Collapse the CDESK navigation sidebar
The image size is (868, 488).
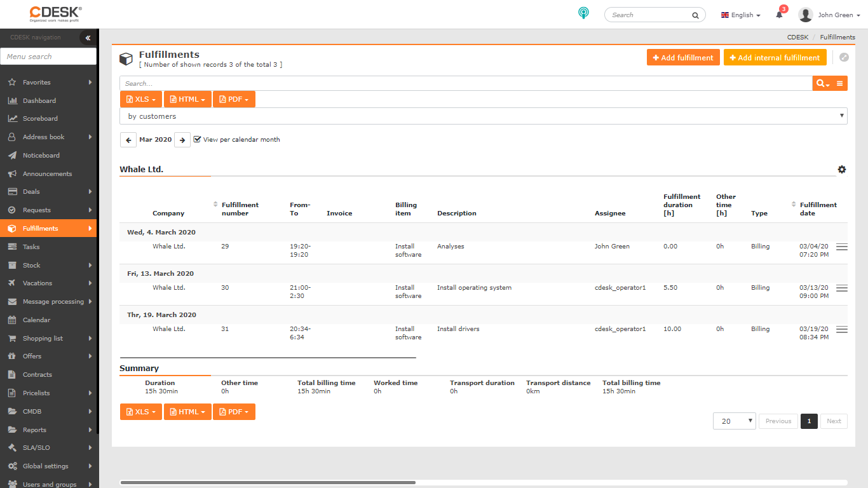tap(88, 37)
